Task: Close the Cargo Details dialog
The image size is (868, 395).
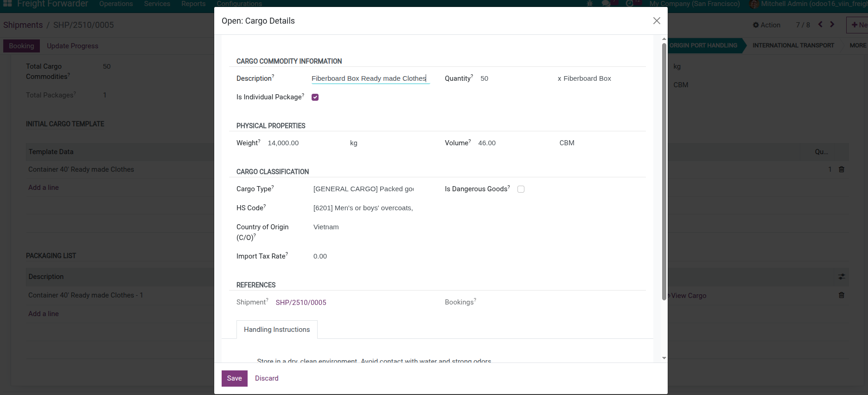Action: (657, 21)
